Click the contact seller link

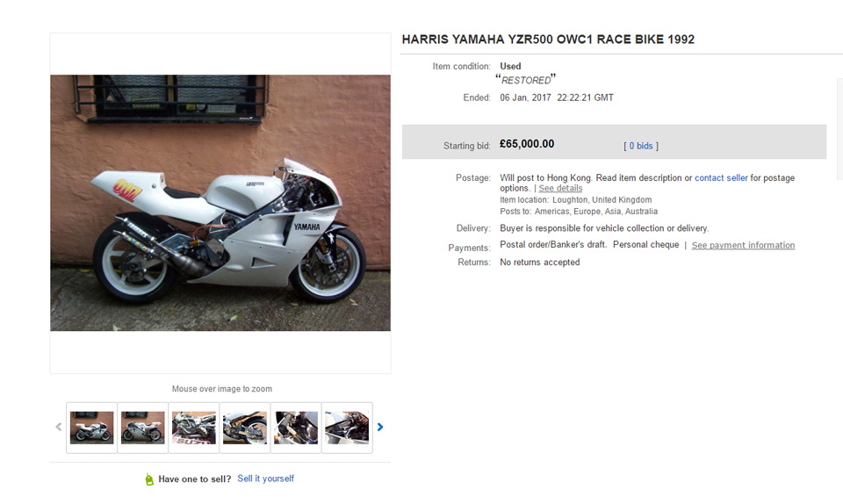click(721, 178)
